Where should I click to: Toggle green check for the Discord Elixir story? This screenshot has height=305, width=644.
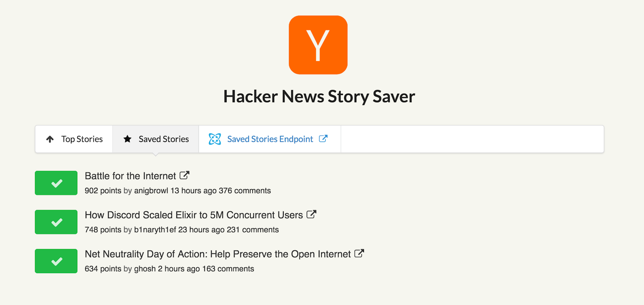click(56, 222)
